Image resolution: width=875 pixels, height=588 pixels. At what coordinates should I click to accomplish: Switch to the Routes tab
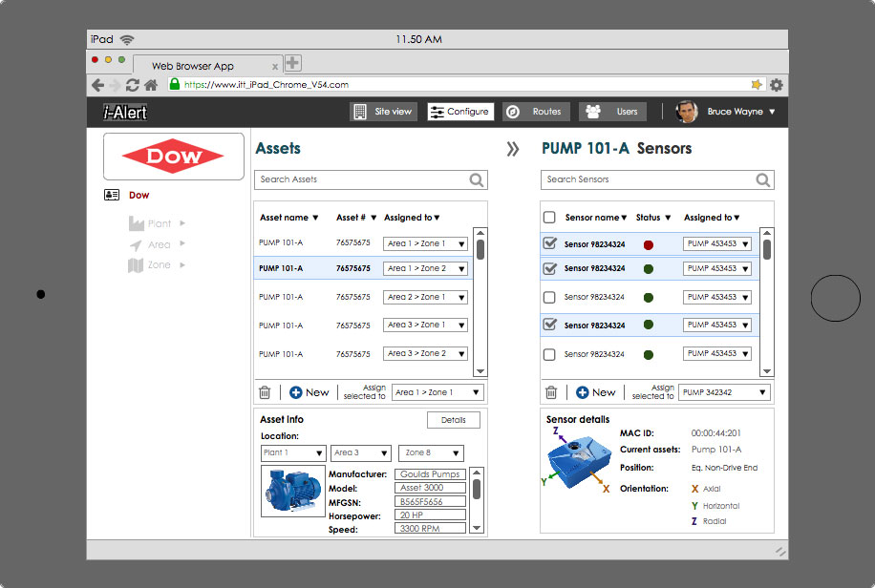pos(537,112)
